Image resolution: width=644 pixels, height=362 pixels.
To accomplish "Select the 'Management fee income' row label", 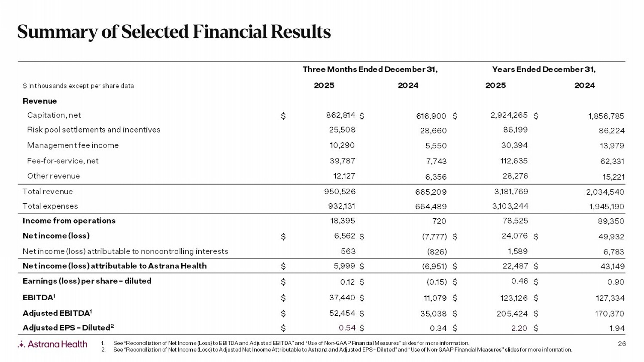I will [73, 145].
